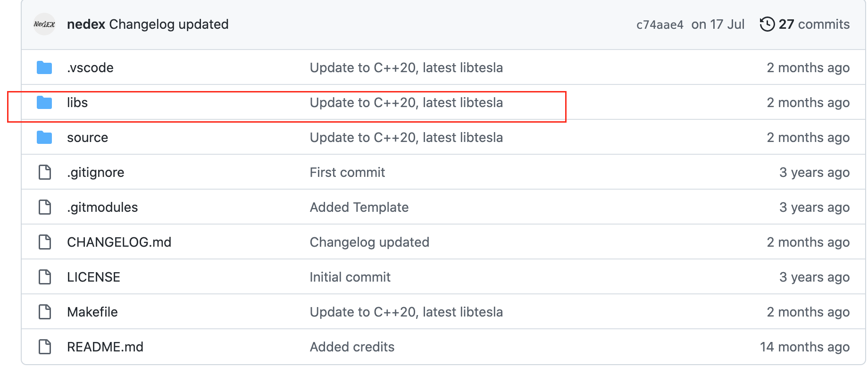Image resolution: width=868 pixels, height=367 pixels.
Task: Open the .gitmodules file
Action: [102, 207]
